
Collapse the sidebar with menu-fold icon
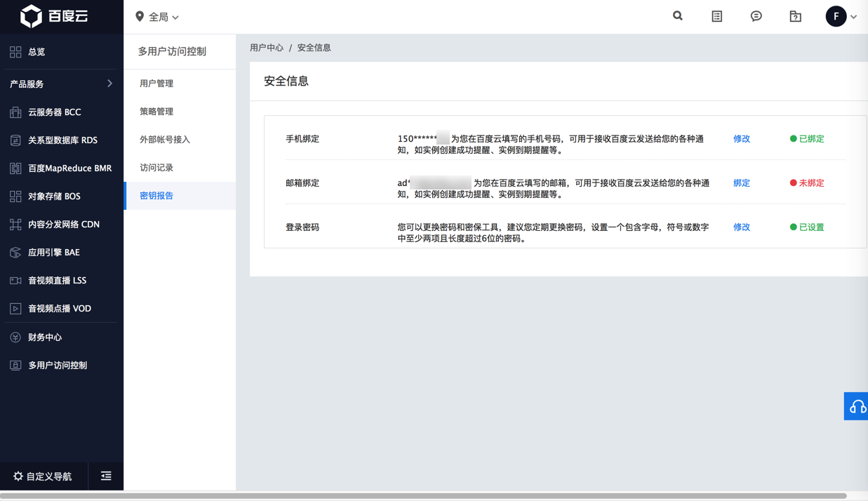coord(106,476)
